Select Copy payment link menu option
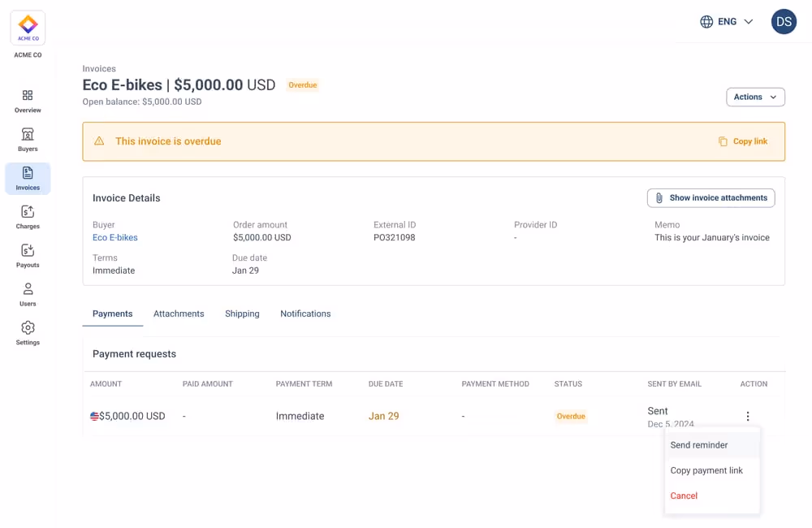This screenshot has height=528, width=812. (x=706, y=470)
